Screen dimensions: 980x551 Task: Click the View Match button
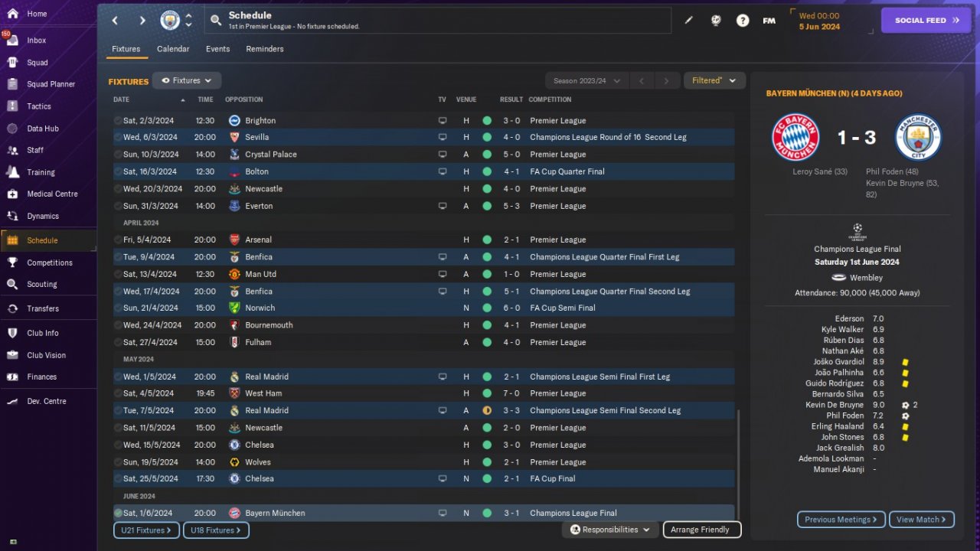coord(922,520)
